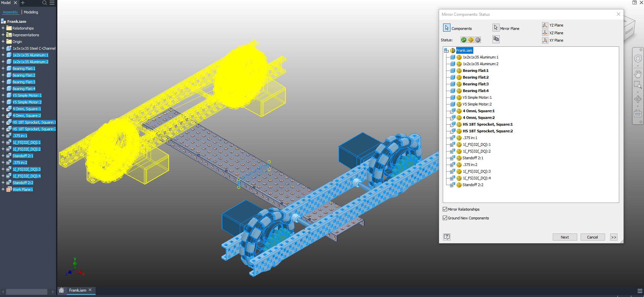This screenshot has width=644, height=297.
Task: Expand the Origin folder in browser
Action: point(3,42)
